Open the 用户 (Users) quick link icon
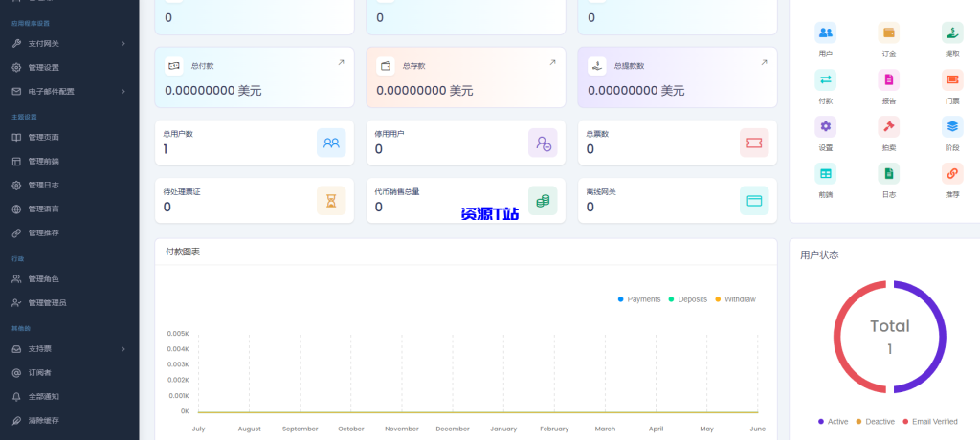Image resolution: width=980 pixels, height=440 pixels. point(825,33)
